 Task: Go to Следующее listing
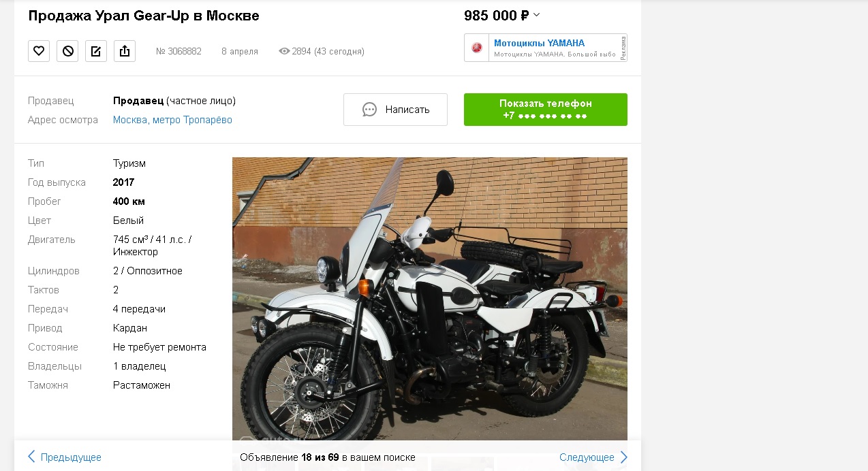[x=587, y=457]
